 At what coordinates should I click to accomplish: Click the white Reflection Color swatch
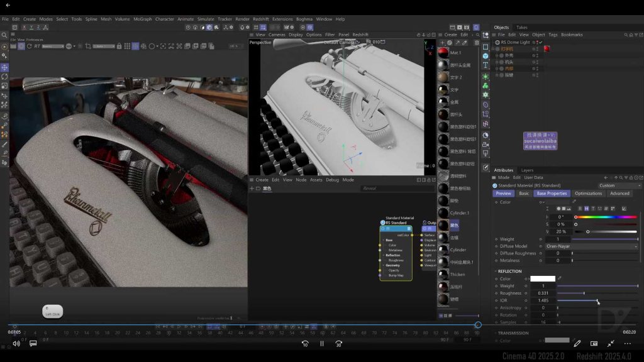543,279
